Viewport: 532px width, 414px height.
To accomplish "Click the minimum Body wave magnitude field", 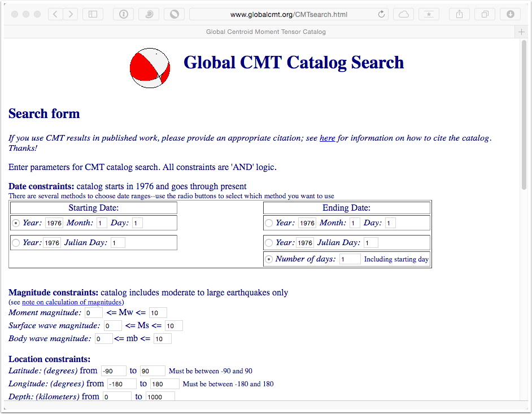I will click(103, 339).
